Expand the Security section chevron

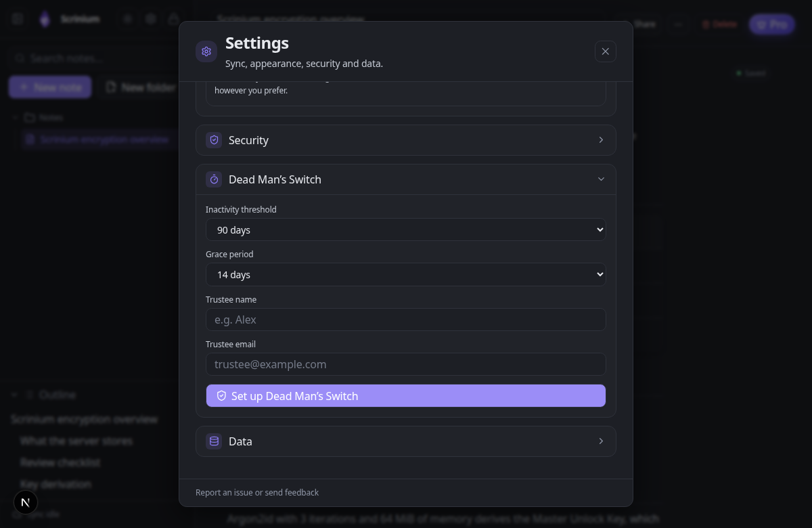click(x=601, y=140)
